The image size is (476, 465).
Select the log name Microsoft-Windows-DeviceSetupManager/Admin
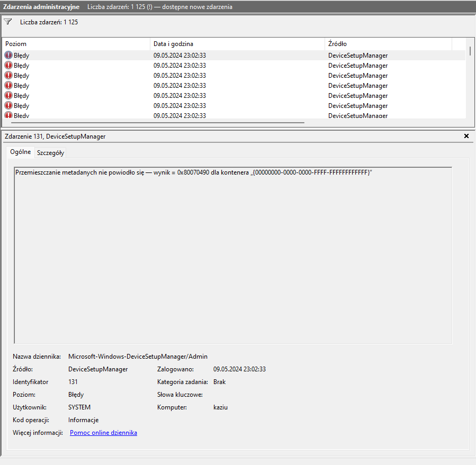point(138,357)
